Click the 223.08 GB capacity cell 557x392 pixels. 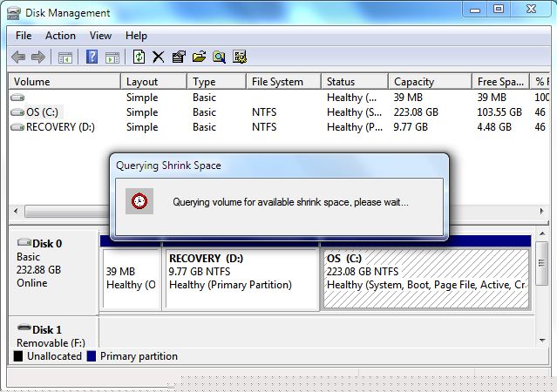[x=416, y=112]
